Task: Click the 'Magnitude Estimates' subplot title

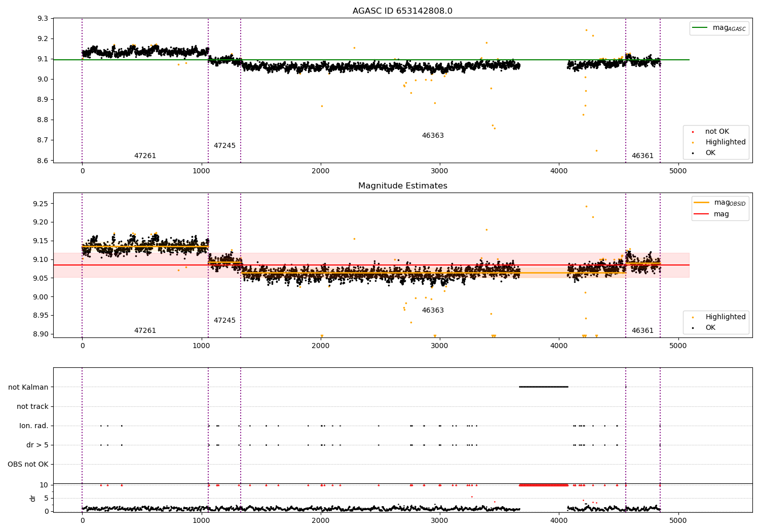Action: point(402,186)
